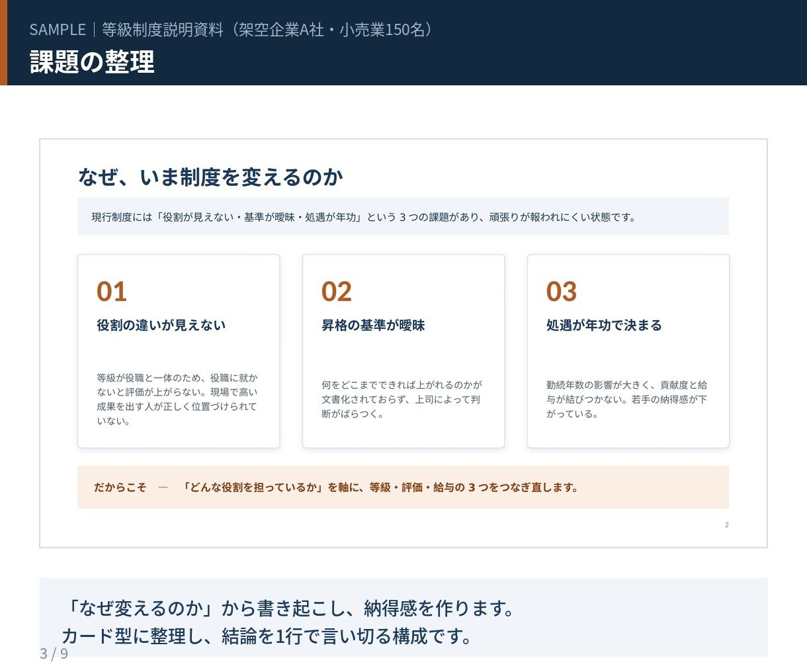Click the slide page number 2
The height and width of the screenshot is (672, 807).
727,525
